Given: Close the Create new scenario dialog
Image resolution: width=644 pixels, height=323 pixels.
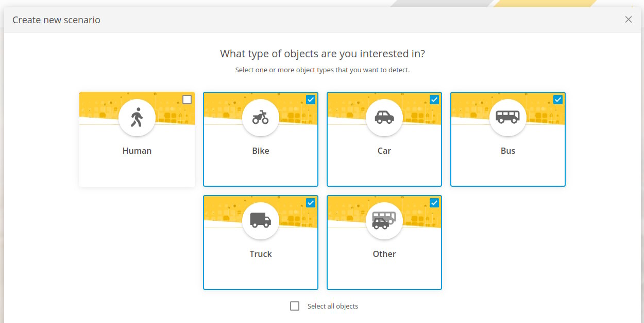Looking at the screenshot, I should click(x=629, y=20).
